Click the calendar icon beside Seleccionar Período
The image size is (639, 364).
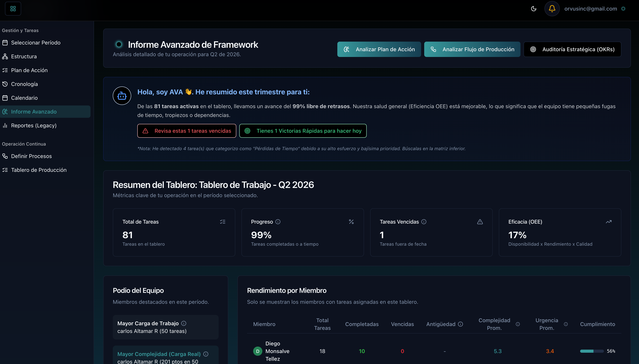point(5,43)
